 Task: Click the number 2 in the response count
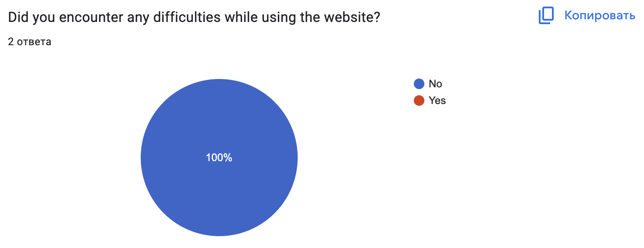tap(11, 42)
